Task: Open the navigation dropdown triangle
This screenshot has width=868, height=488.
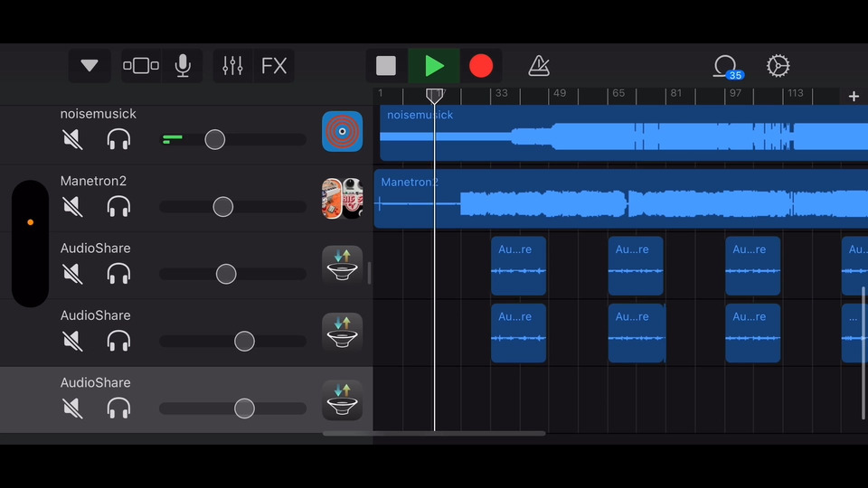Action: click(90, 66)
